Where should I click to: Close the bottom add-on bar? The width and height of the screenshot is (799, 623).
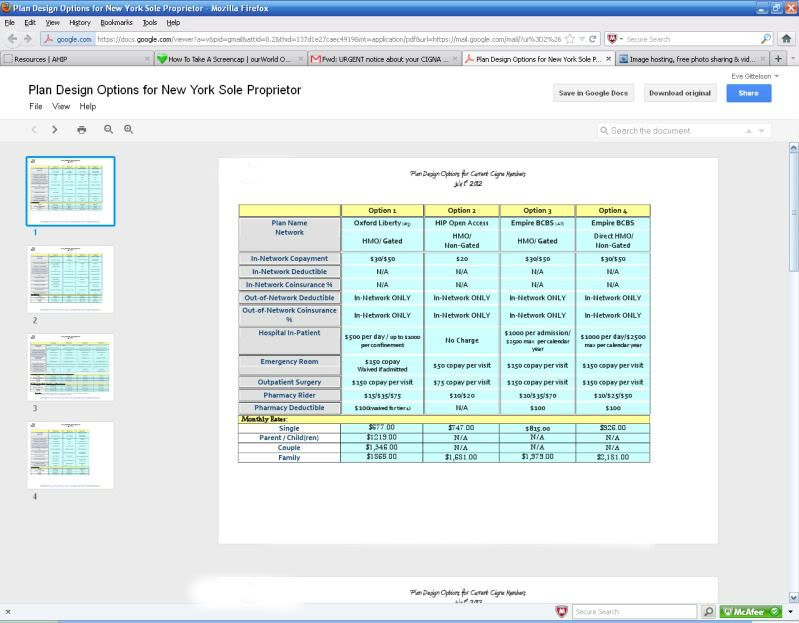click(x=8, y=612)
